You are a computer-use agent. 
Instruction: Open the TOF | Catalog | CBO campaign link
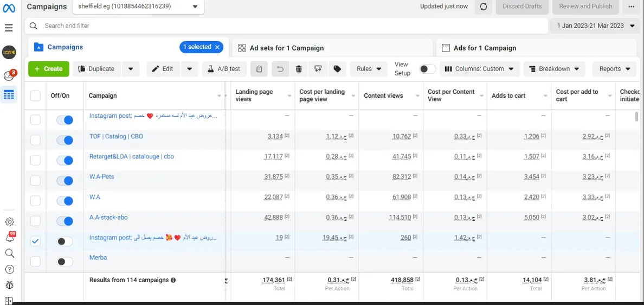click(116, 136)
